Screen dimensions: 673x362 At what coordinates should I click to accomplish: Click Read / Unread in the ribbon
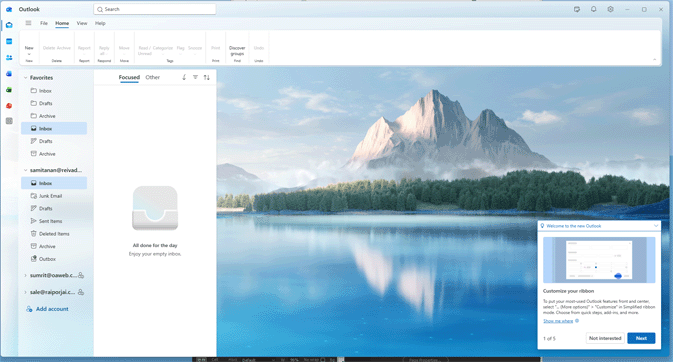[144, 51]
